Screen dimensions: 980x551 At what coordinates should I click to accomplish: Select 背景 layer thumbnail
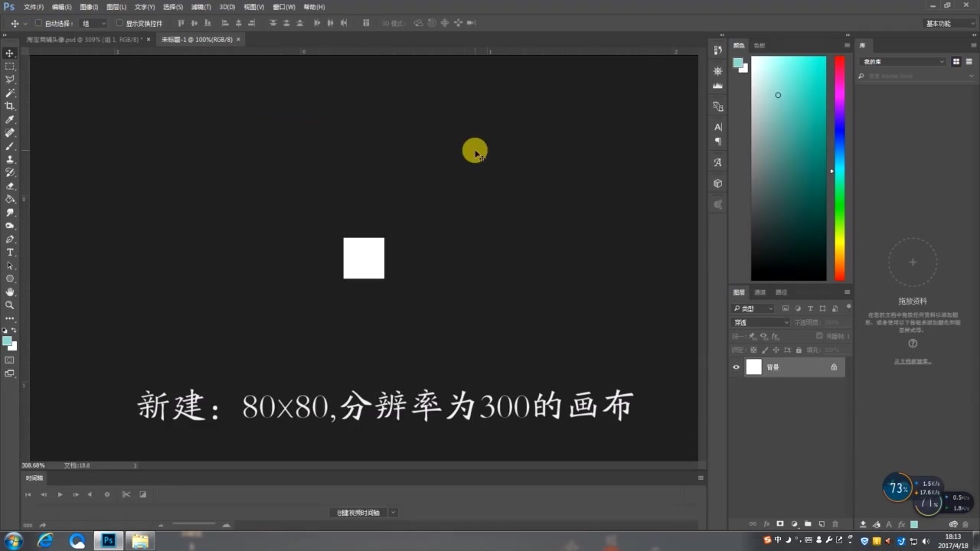click(x=754, y=367)
